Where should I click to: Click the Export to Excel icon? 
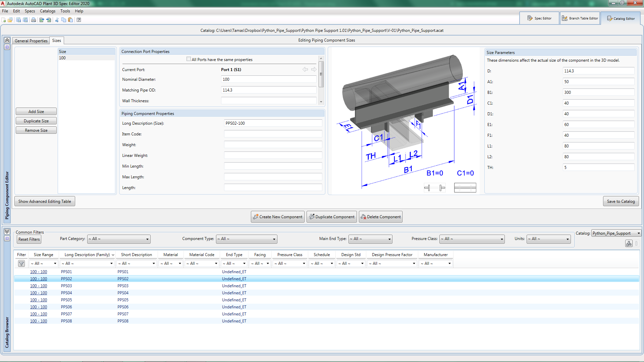click(x=42, y=20)
